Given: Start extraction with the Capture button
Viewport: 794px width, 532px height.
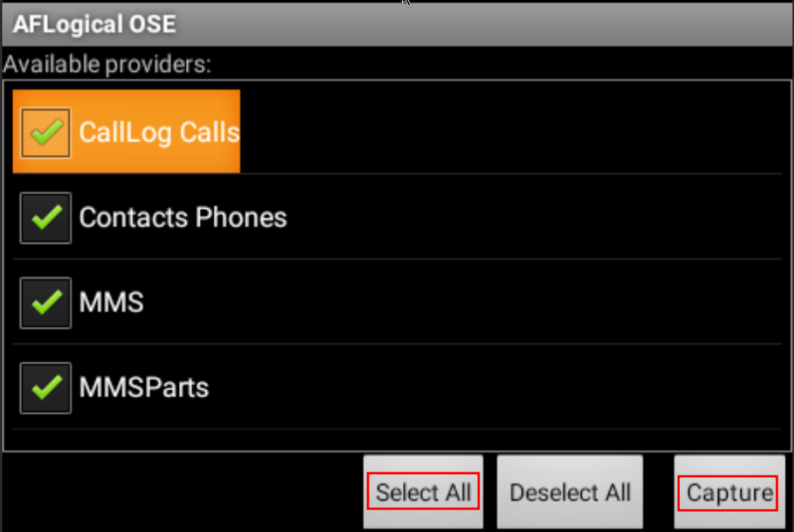Looking at the screenshot, I should pyautogui.click(x=729, y=492).
